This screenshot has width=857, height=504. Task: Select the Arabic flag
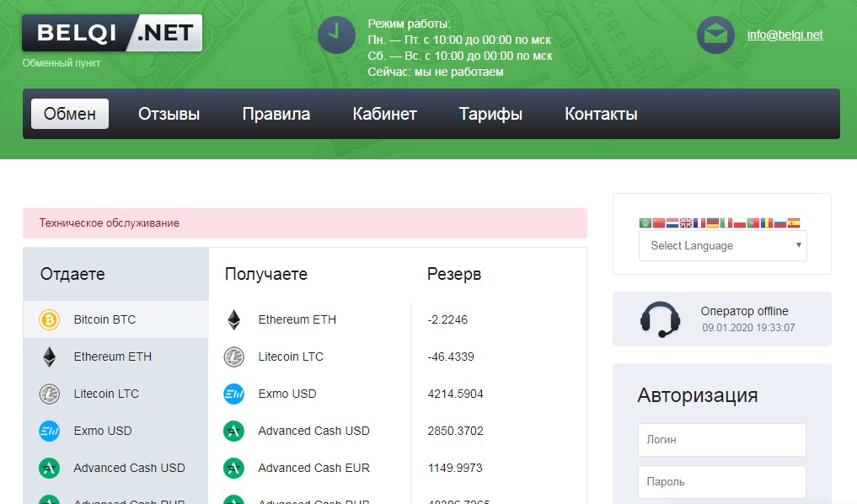point(645,223)
